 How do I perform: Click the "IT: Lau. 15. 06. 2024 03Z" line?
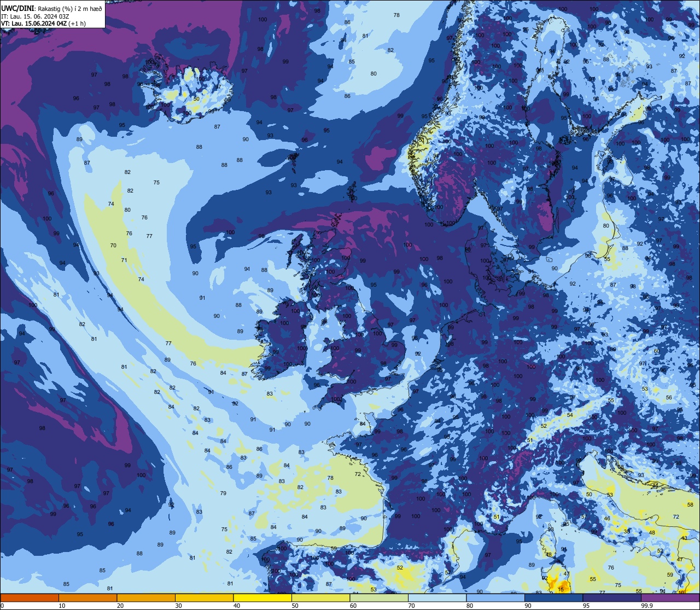[x=36, y=16]
